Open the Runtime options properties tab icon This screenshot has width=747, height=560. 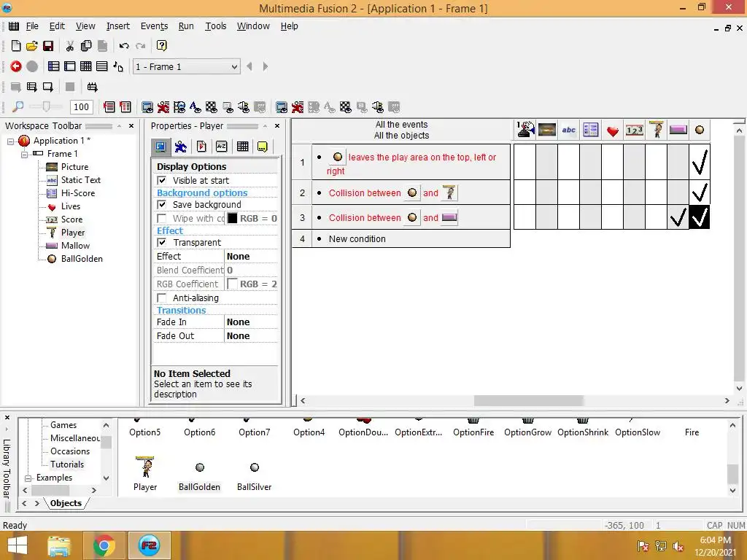pos(201,147)
